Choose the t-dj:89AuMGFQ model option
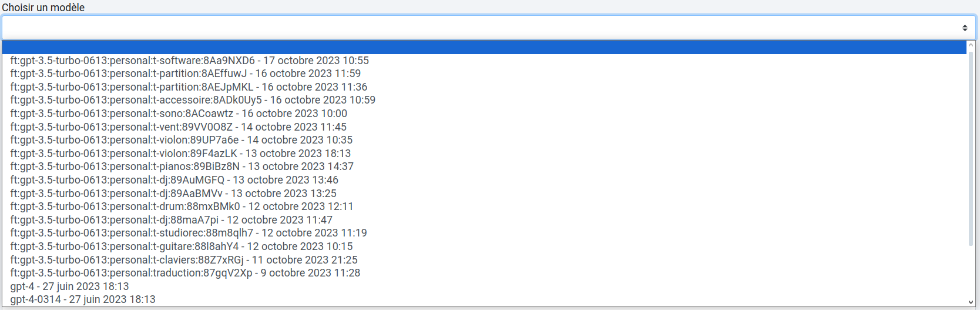The height and width of the screenshot is (310, 980). tap(174, 180)
